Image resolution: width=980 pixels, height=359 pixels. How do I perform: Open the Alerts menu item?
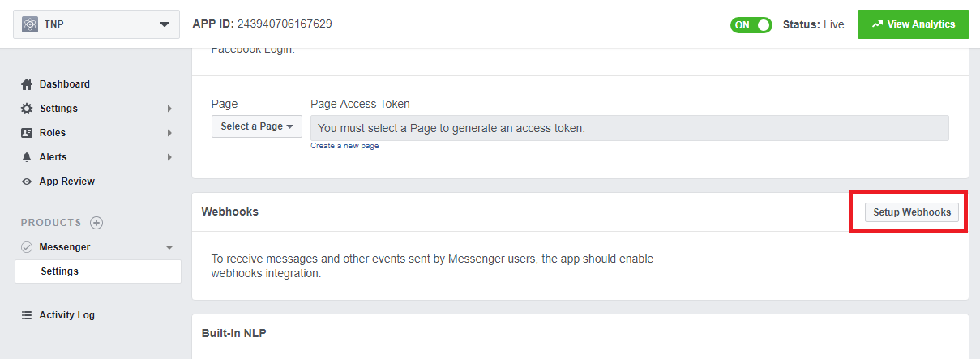coord(53,157)
